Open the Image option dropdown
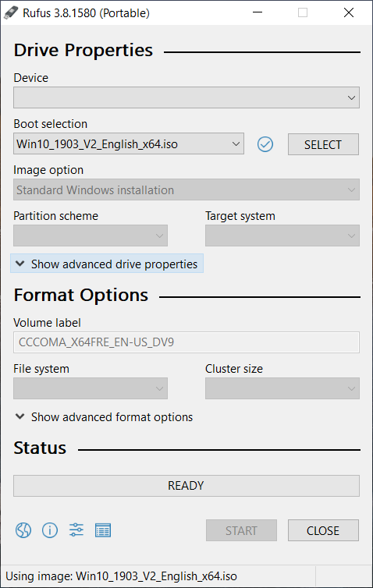This screenshot has width=373, height=588. tap(186, 190)
